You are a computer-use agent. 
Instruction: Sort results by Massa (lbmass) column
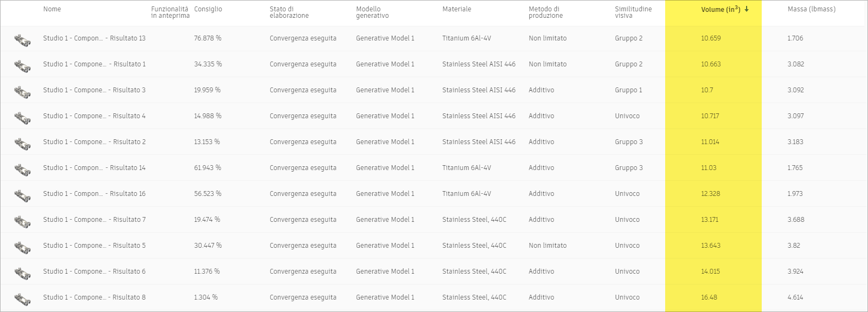pyautogui.click(x=811, y=9)
